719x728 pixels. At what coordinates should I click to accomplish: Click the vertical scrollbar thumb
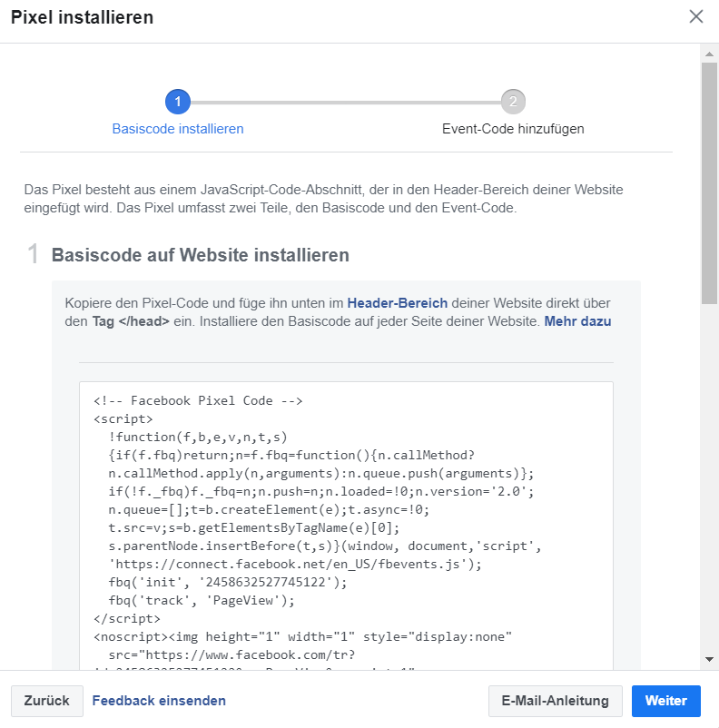(x=709, y=183)
